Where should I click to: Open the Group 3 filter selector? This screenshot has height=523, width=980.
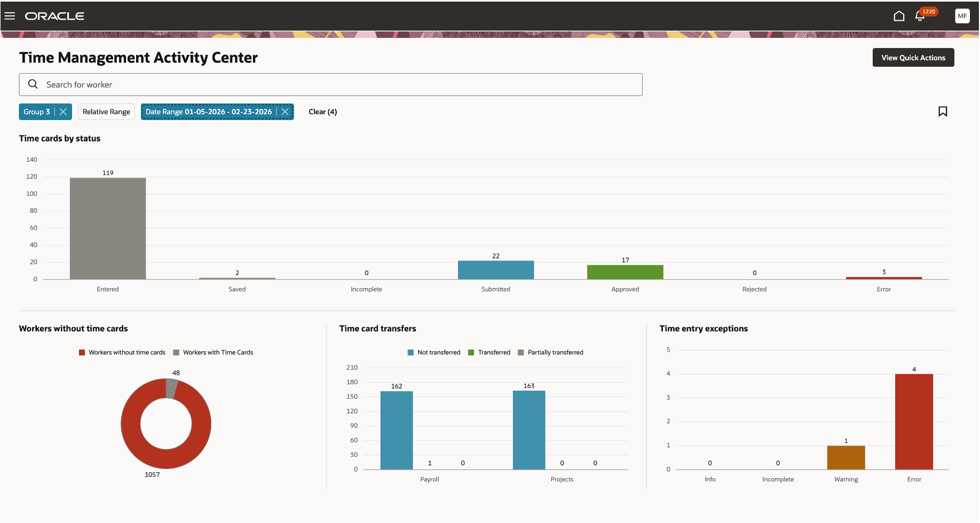pos(36,112)
